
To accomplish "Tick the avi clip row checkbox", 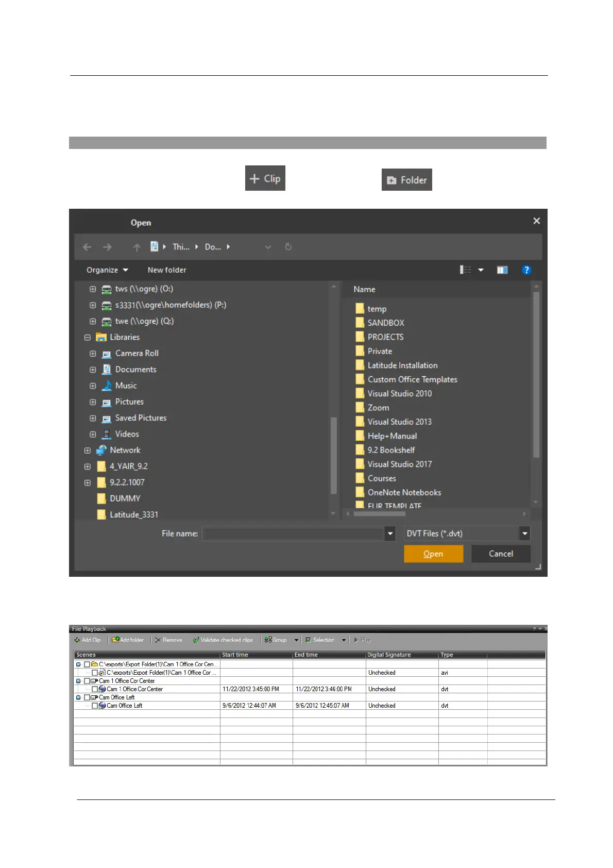I will click(x=95, y=673).
